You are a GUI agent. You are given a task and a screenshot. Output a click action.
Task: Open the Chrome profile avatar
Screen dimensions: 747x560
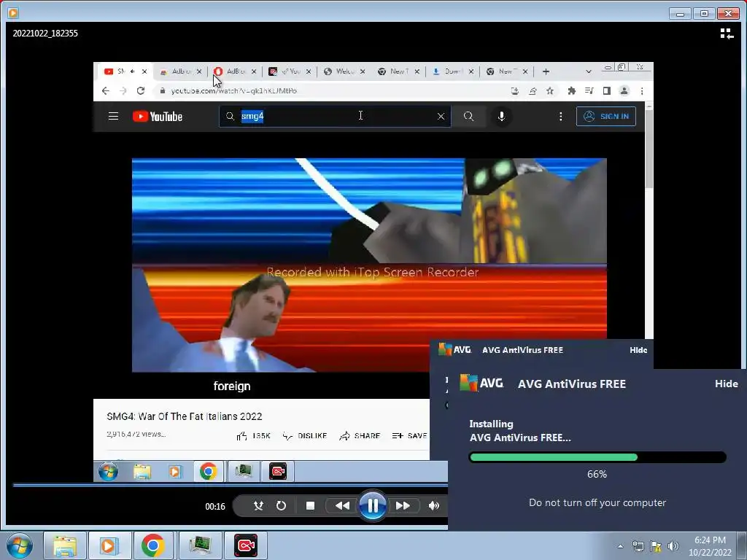point(624,90)
